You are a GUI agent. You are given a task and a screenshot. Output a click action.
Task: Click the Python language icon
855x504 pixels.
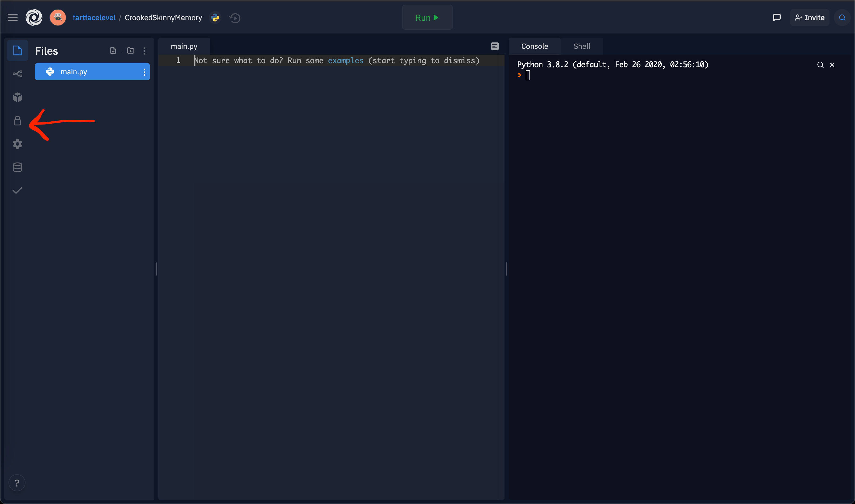tap(215, 18)
